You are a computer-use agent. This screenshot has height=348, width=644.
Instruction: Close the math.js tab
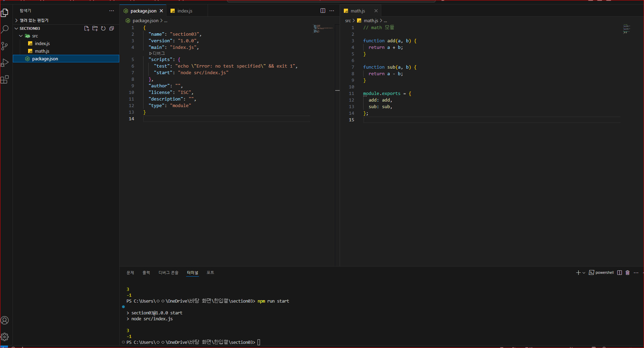coord(376,11)
